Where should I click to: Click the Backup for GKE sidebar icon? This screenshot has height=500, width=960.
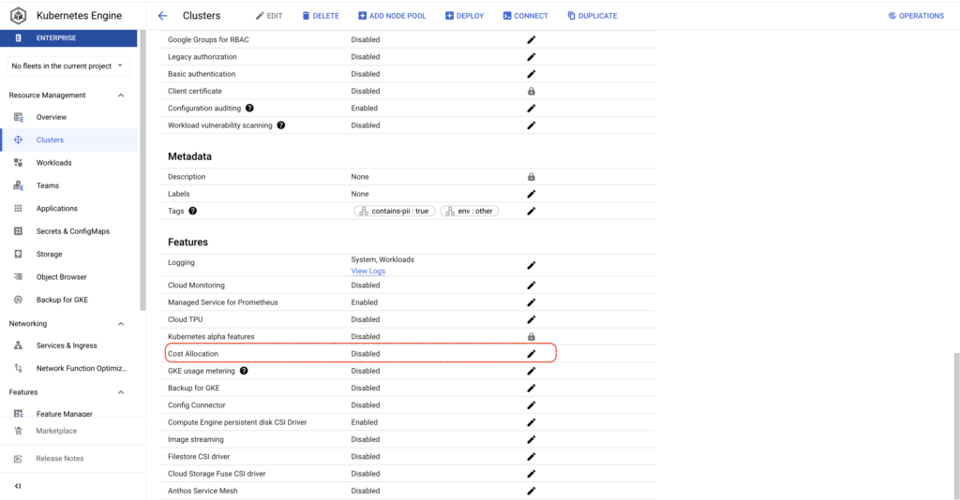point(18,300)
